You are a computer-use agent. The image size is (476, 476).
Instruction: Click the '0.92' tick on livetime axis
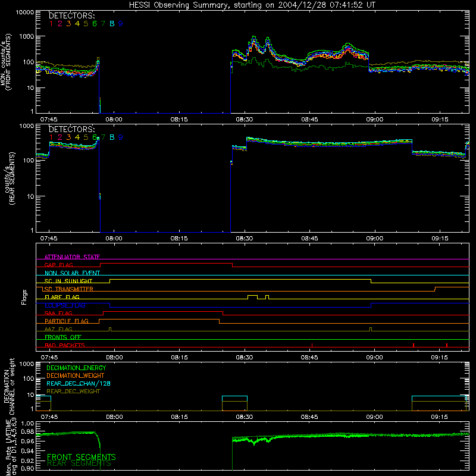pyautogui.click(x=27, y=461)
